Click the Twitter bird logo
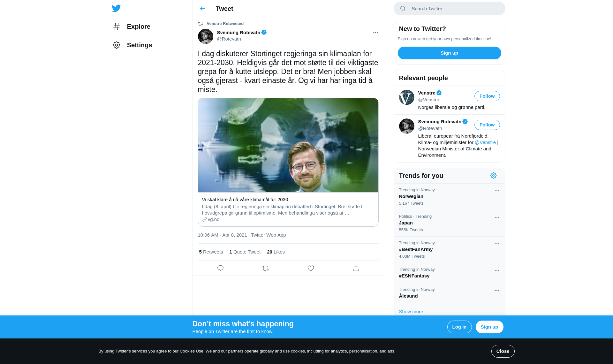Image resolution: width=613 pixels, height=364 pixels. pyautogui.click(x=116, y=8)
